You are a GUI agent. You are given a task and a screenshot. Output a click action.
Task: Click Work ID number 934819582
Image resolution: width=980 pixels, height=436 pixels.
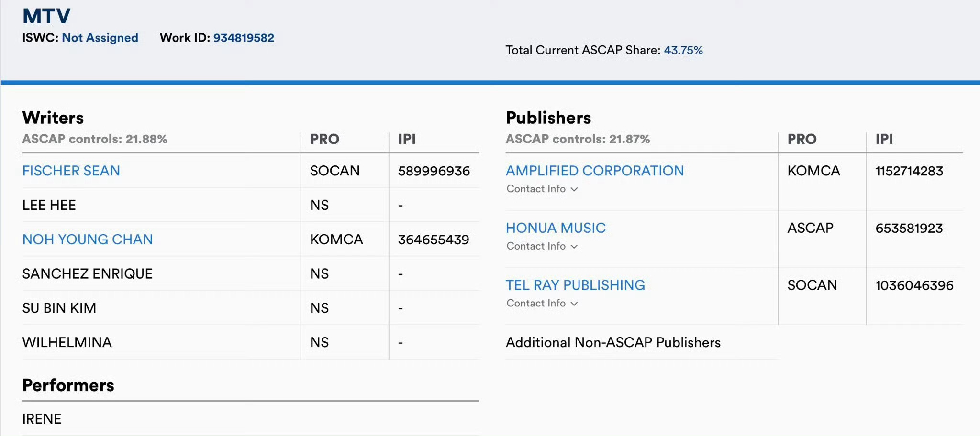(244, 38)
